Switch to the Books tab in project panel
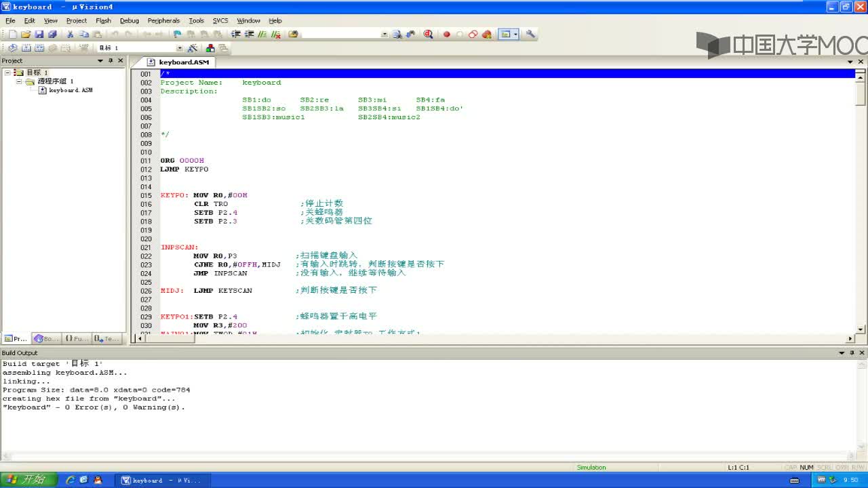The width and height of the screenshot is (868, 488). (47, 338)
